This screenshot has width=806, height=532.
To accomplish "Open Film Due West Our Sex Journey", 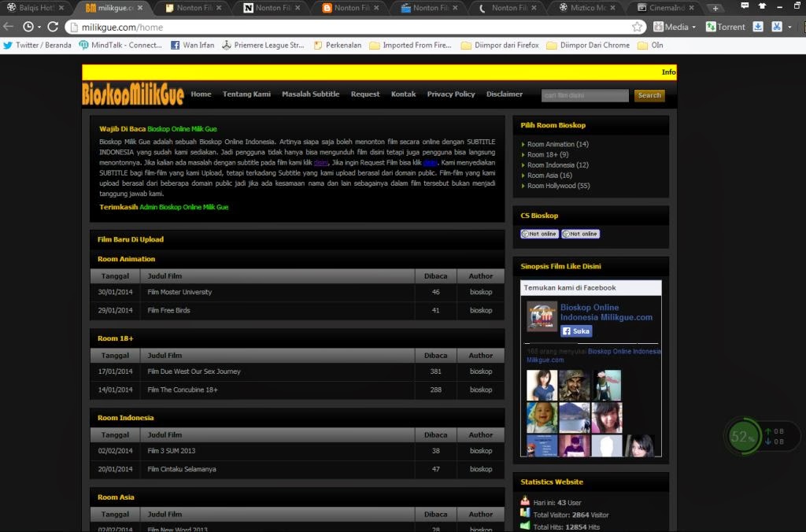I will point(194,371).
